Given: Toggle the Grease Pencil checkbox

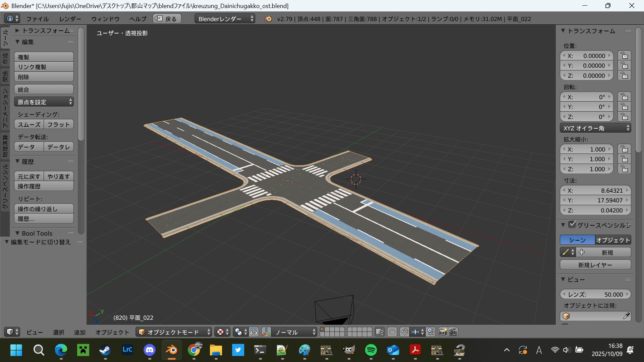Looking at the screenshot, I should click(x=572, y=225).
